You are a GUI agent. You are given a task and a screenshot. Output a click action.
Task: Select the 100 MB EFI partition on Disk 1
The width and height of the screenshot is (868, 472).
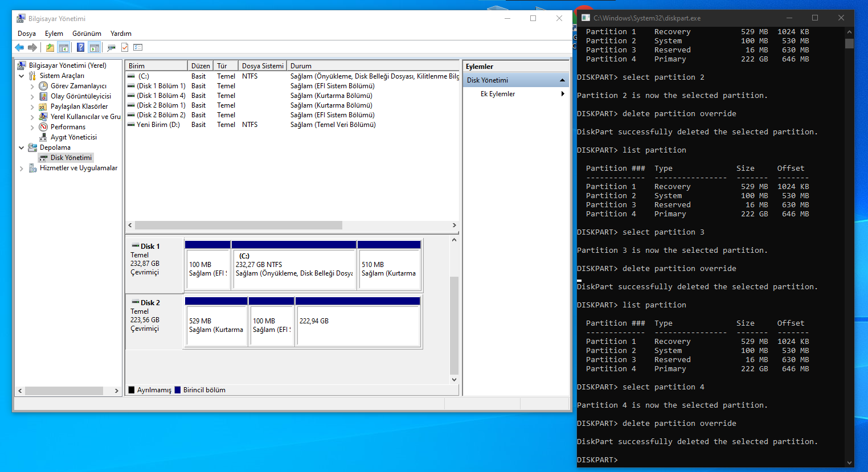[x=208, y=265]
